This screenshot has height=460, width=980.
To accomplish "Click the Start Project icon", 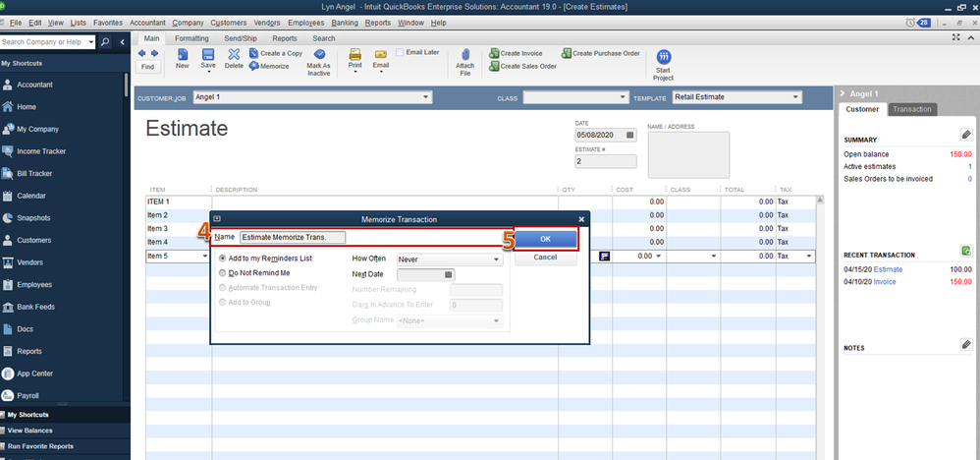I will point(663,57).
